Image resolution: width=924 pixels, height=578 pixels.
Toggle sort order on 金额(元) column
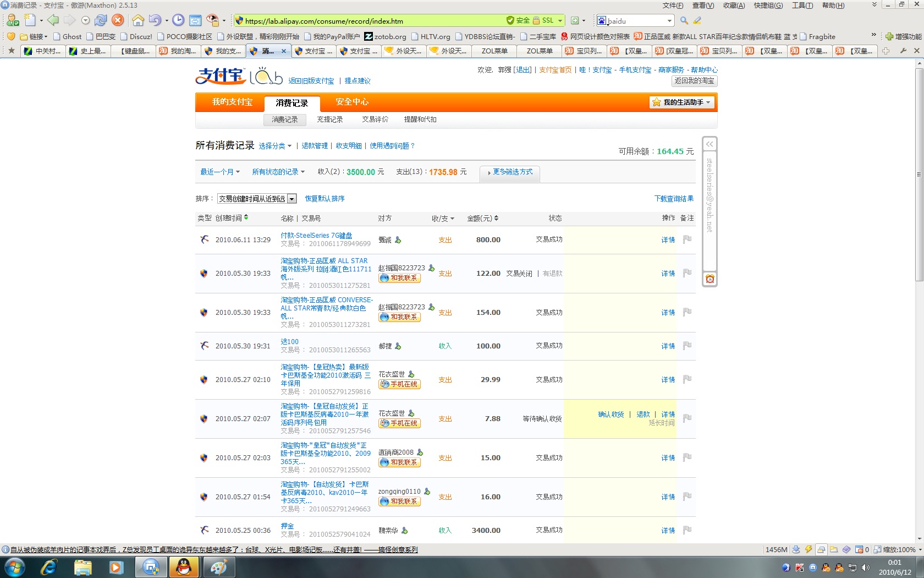pos(483,219)
